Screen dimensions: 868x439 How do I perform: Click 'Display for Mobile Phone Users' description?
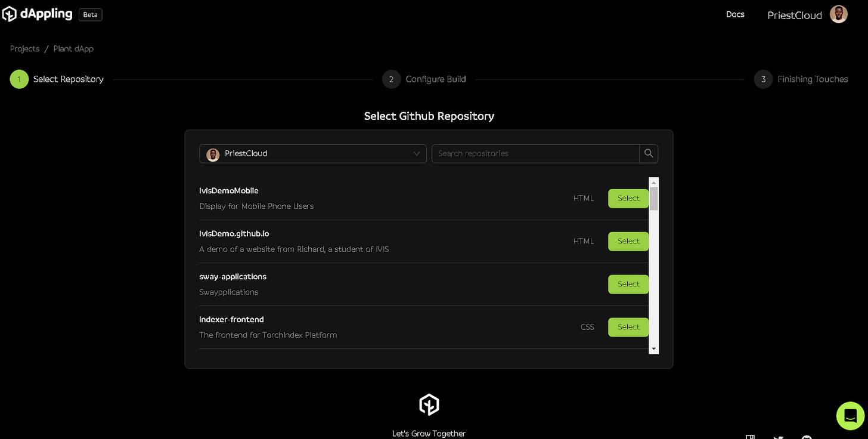[x=256, y=206]
